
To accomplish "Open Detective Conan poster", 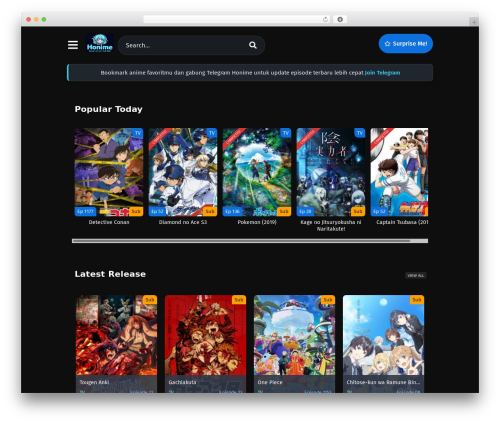I will [x=109, y=172].
